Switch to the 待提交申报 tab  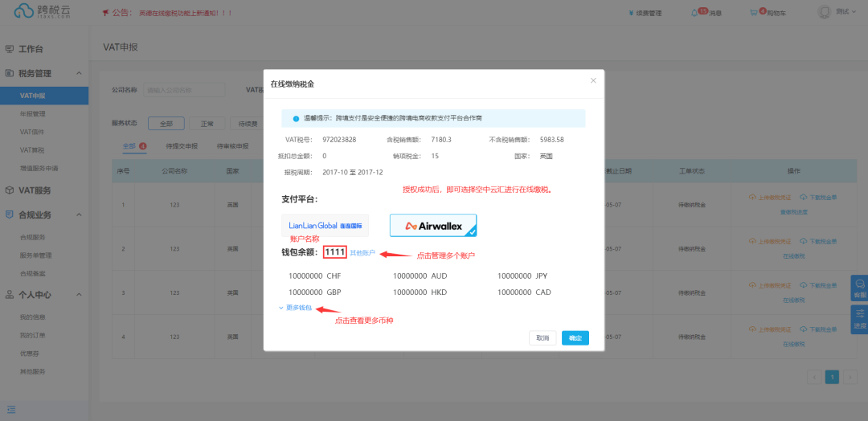[180, 146]
